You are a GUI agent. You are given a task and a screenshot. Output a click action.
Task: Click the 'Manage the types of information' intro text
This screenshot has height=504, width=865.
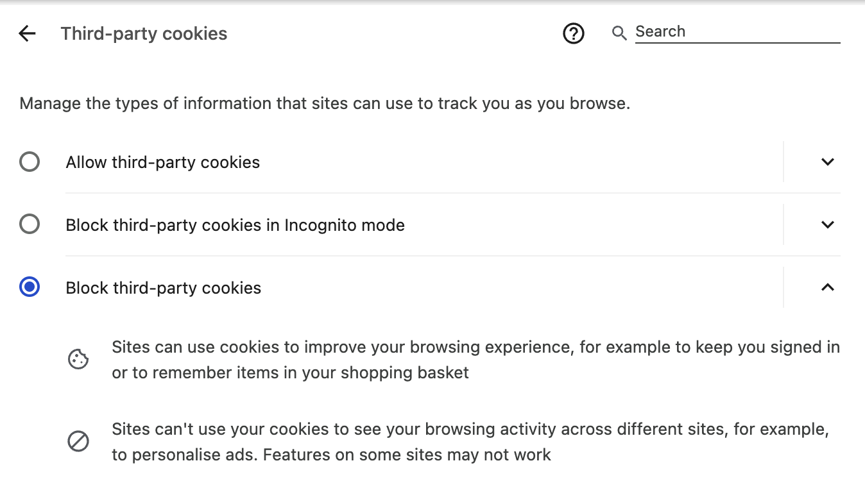pos(325,103)
